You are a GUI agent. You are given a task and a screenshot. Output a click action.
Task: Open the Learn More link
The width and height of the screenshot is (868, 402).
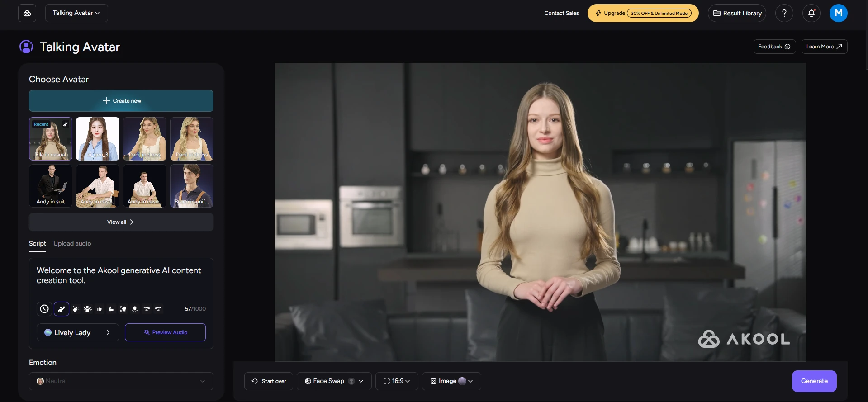coord(824,47)
